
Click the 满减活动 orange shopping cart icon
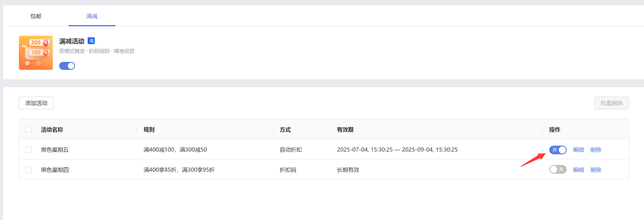[36, 53]
